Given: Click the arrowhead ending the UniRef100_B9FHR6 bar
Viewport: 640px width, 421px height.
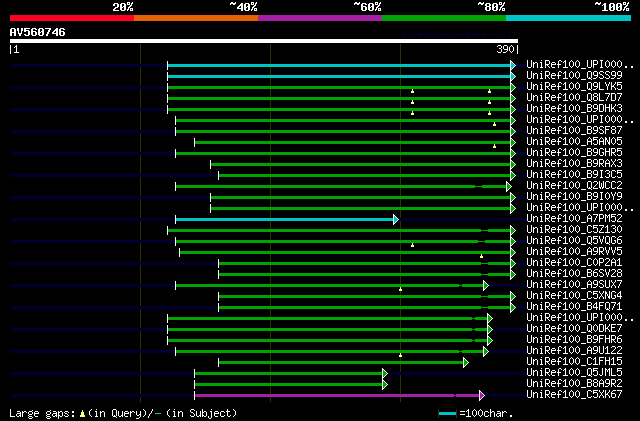Looking at the screenshot, I should coord(490,341).
